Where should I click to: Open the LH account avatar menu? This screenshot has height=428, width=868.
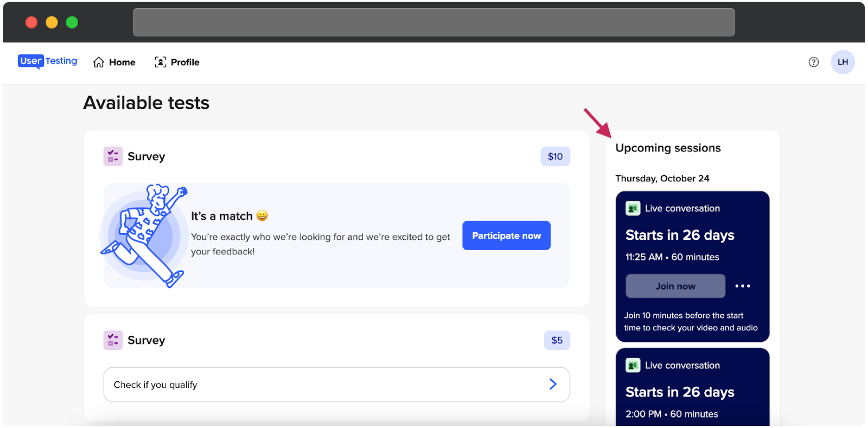(x=843, y=62)
